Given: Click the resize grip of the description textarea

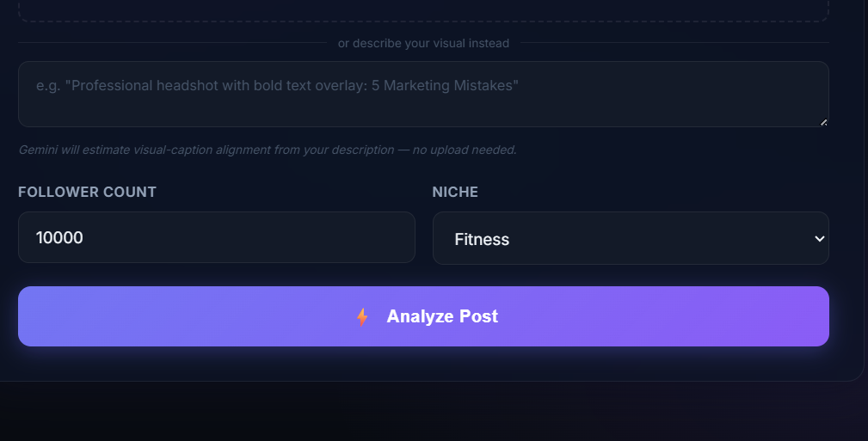Looking at the screenshot, I should [823, 122].
